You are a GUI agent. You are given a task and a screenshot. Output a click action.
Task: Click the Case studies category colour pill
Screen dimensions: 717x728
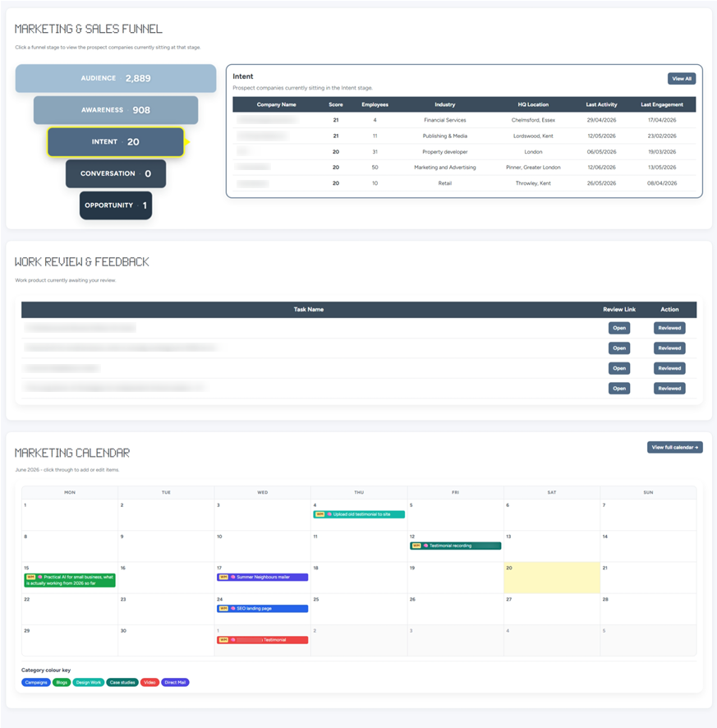click(x=122, y=682)
